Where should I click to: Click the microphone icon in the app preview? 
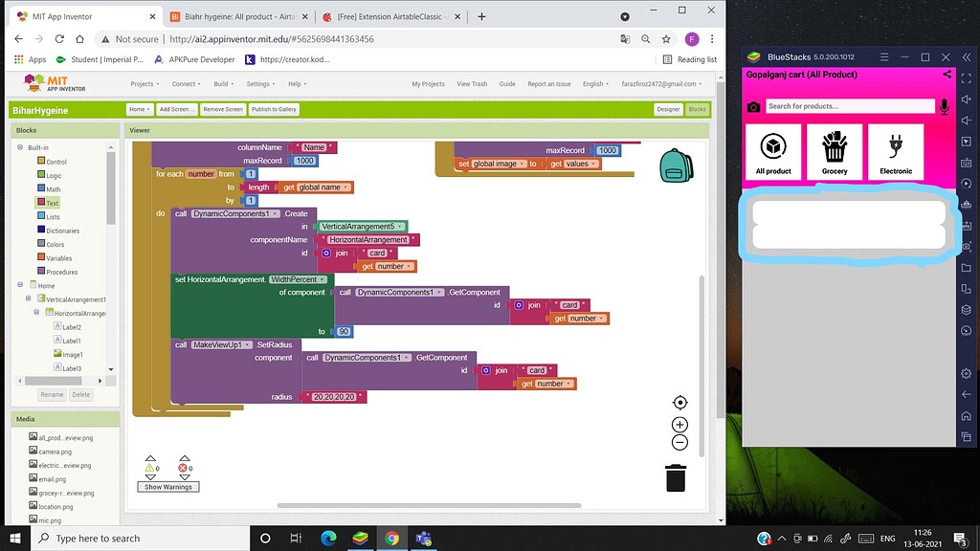[945, 105]
